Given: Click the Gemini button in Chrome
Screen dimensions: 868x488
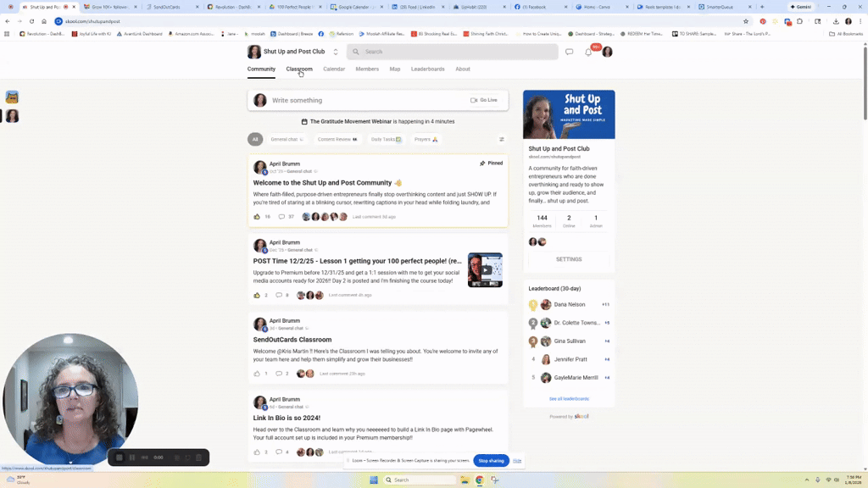Looking at the screenshot, I should (800, 7).
